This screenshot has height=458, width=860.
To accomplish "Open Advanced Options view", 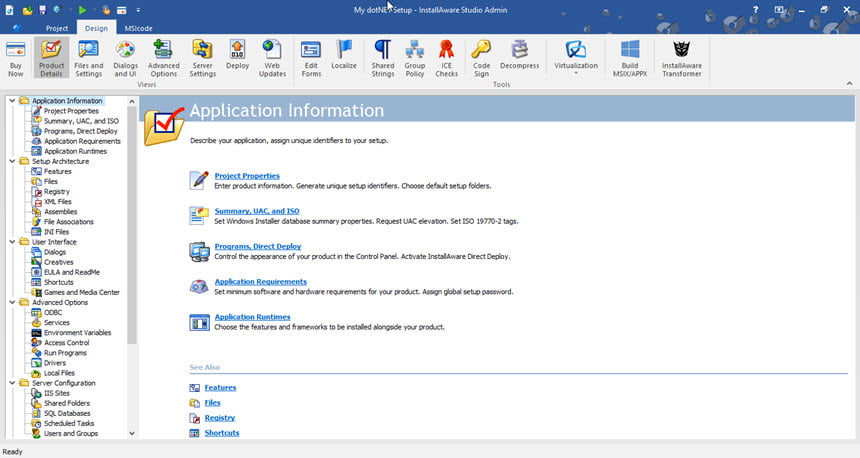I will click(163, 58).
